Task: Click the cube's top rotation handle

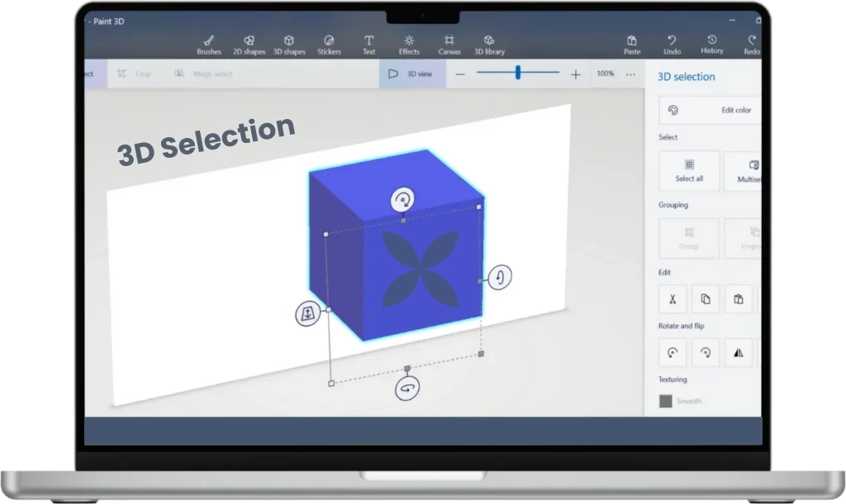Action: coord(402,198)
